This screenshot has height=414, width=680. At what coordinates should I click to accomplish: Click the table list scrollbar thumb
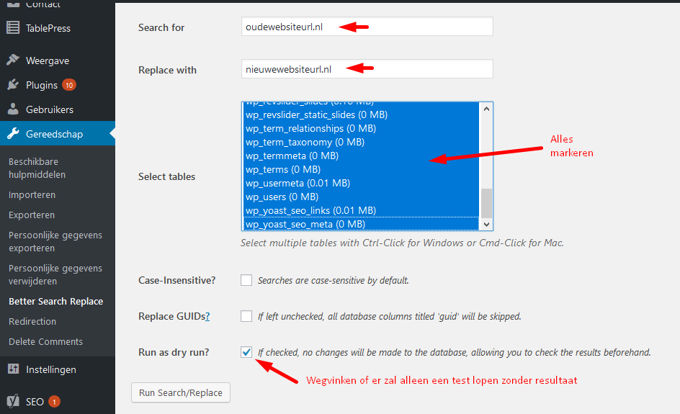[487, 203]
